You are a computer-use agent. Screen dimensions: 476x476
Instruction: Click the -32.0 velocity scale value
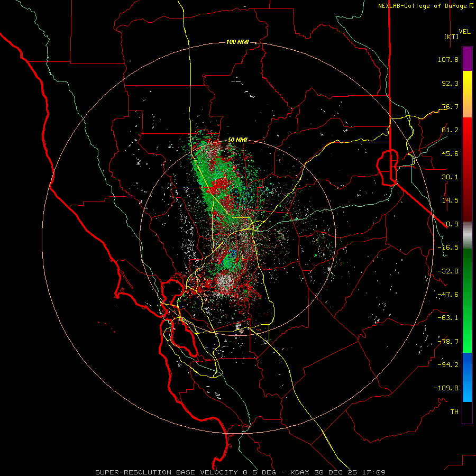tap(448, 271)
